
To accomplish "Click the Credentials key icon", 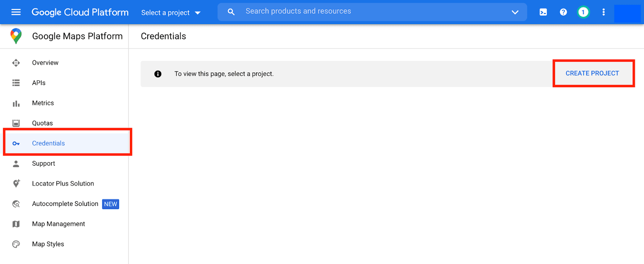I will tap(16, 143).
